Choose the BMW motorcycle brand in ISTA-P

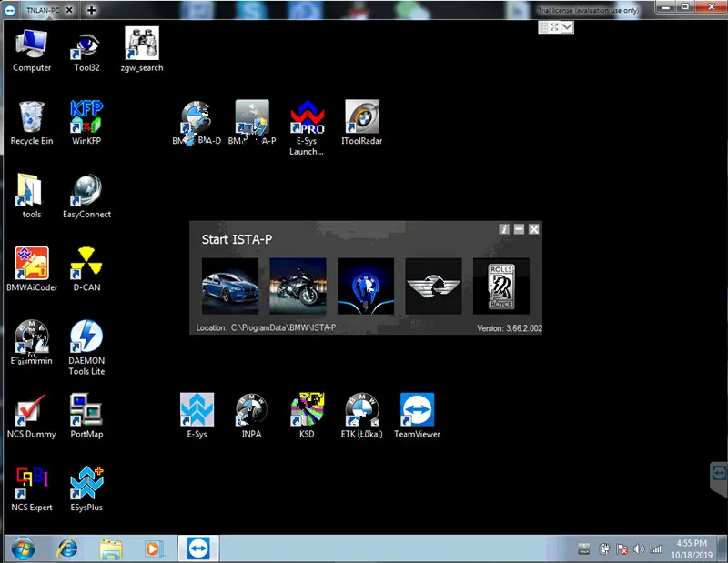pos(298,287)
